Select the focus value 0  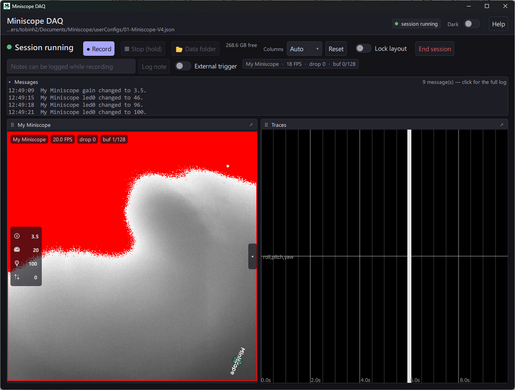click(35, 277)
